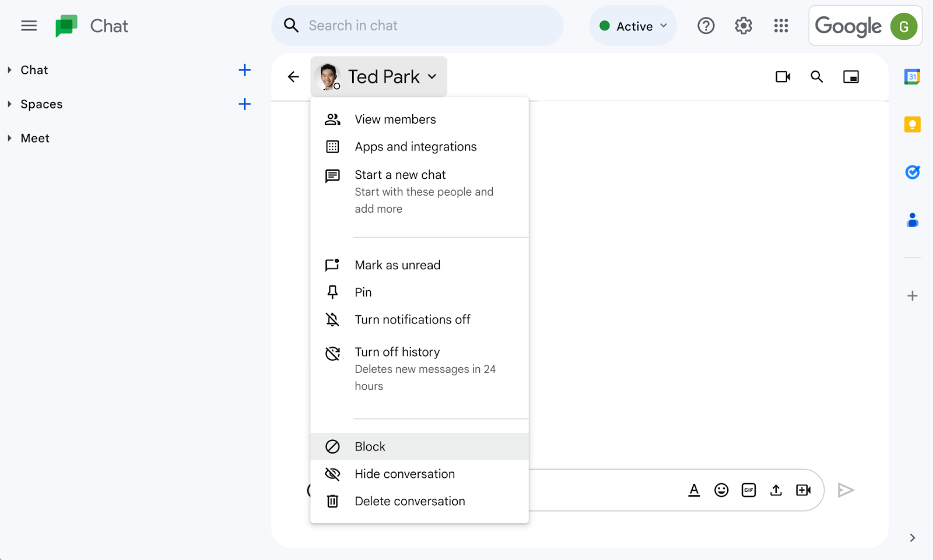This screenshot has width=933, height=560.
Task: Click the GIF picker icon
Action: coord(749,490)
